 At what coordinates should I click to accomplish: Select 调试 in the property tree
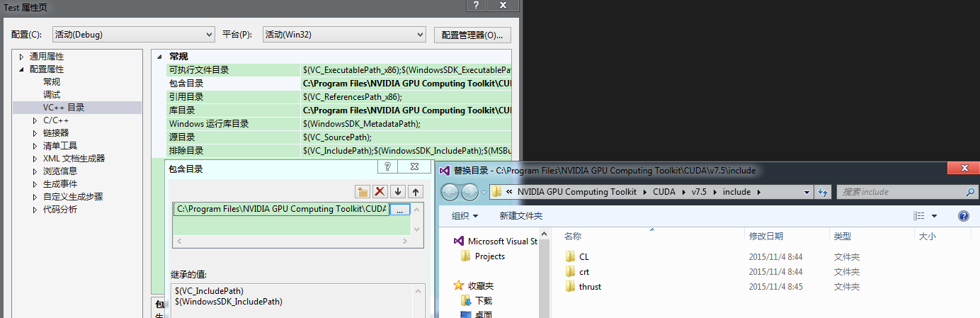(x=52, y=95)
